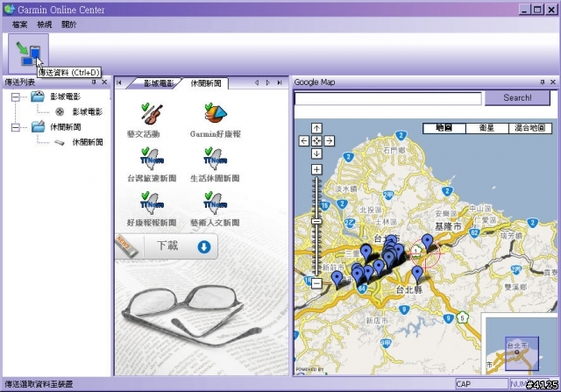Show the previous tab using the left arrow
The width and height of the screenshot is (561, 392).
(257, 82)
